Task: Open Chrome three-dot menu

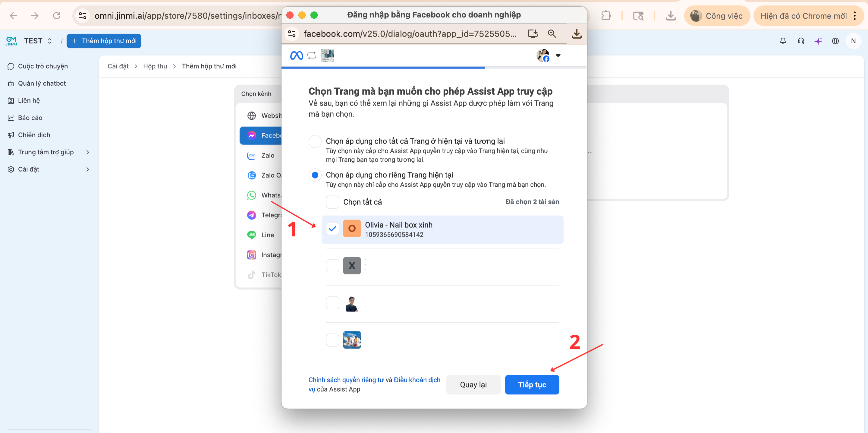Action: 855,15
